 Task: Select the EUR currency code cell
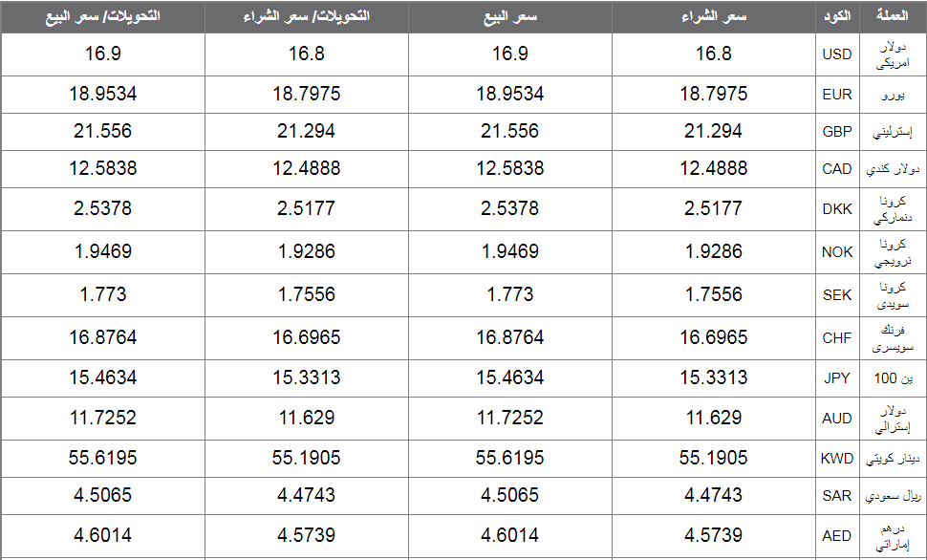(837, 95)
